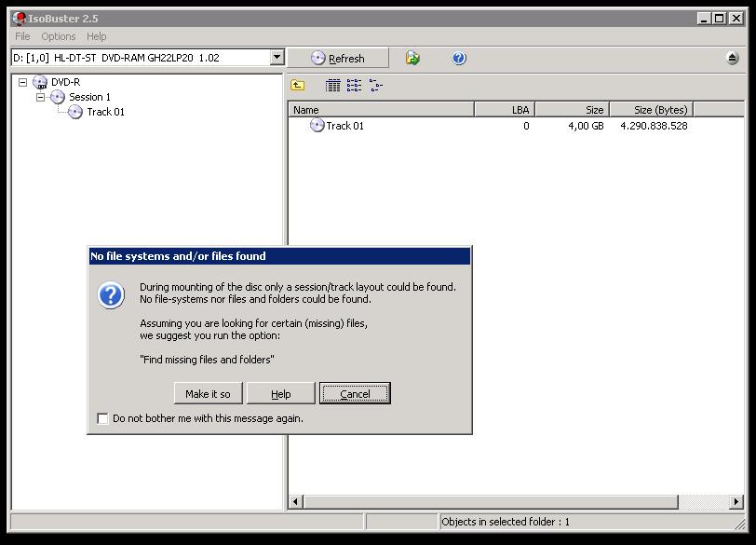Click the Session 1 label in the tree
Screen dimensions: 756x545
tap(89, 97)
